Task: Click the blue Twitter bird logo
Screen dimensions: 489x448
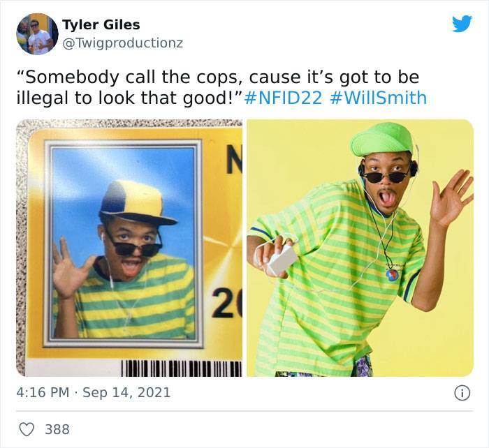Action: (x=462, y=24)
